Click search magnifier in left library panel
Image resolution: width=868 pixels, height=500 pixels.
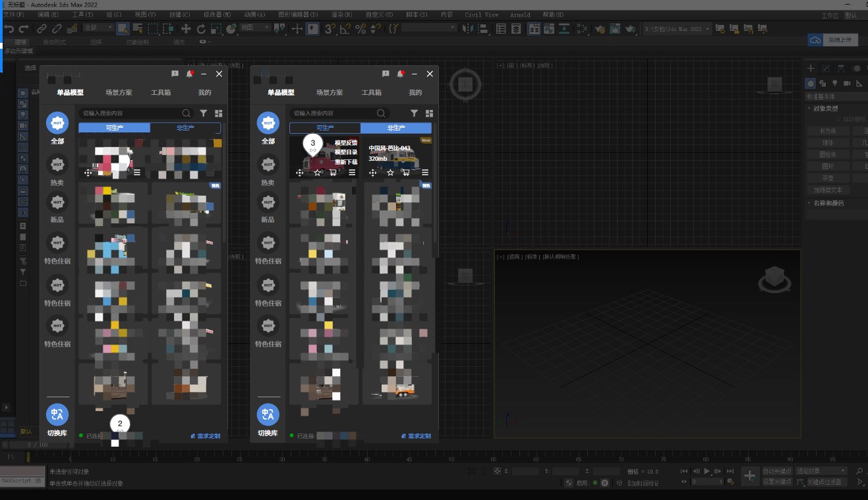pos(187,113)
